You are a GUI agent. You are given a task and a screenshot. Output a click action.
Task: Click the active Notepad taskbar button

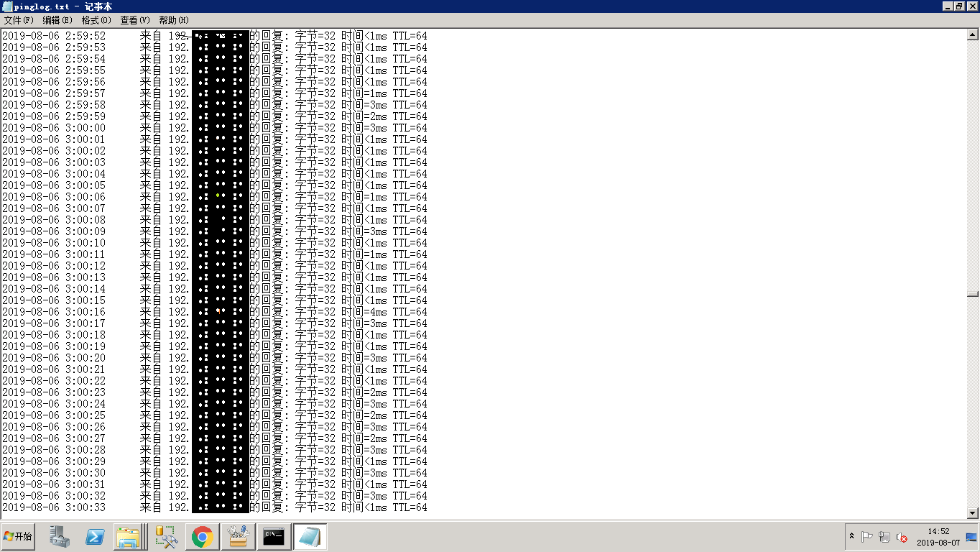click(310, 537)
